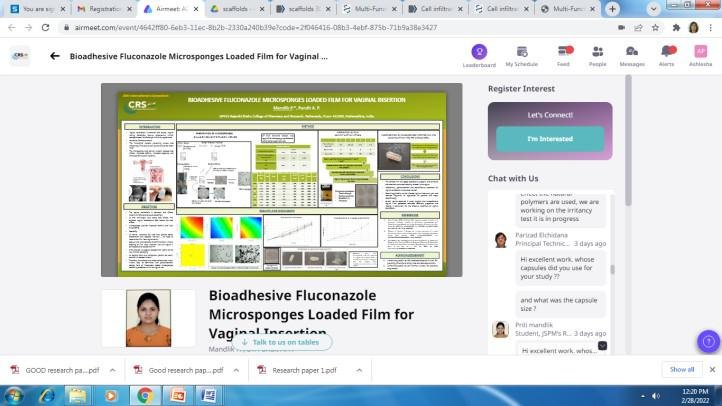Open the tab search dropdown arrow
This screenshot has height=406, width=722.
pos(653,9)
